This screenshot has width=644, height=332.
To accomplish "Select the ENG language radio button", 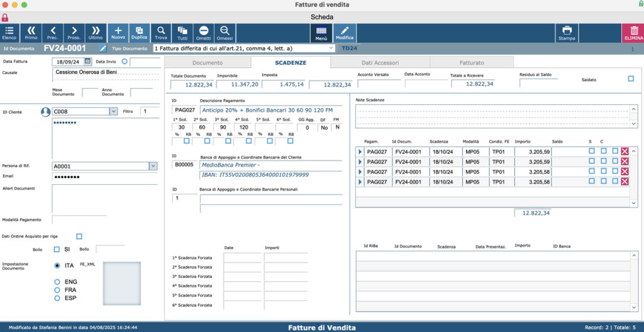I will 57,282.
